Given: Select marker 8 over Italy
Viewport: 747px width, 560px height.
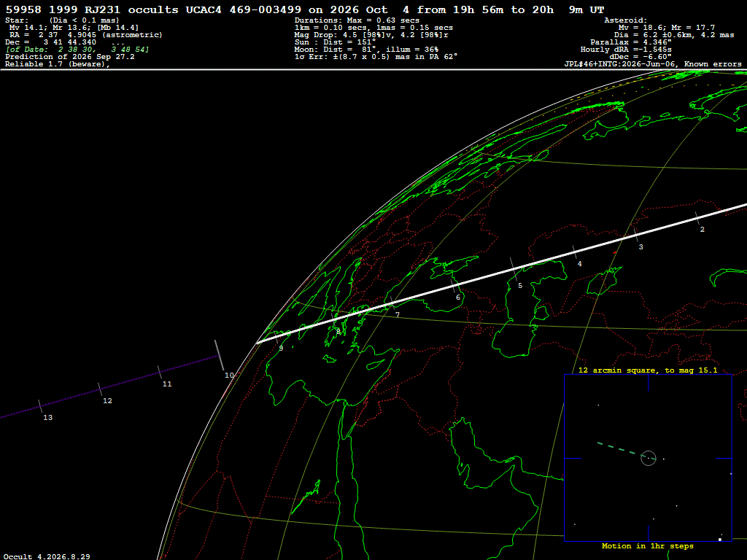Looking at the screenshot, I should (x=338, y=332).
